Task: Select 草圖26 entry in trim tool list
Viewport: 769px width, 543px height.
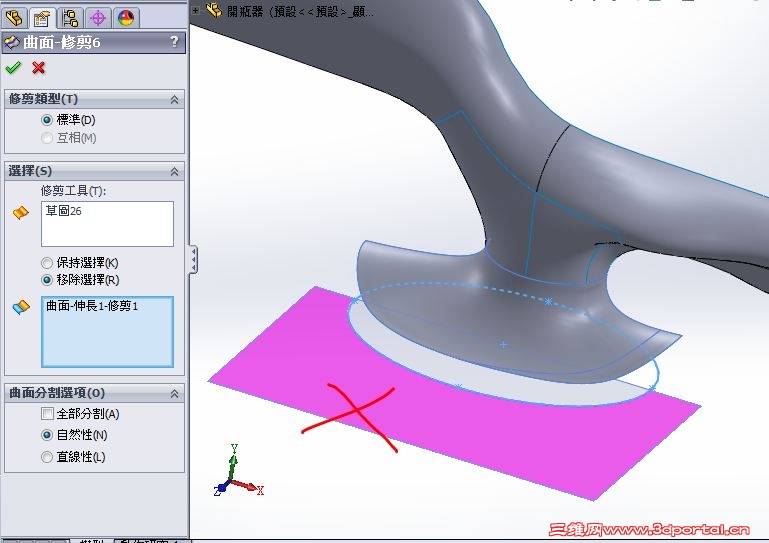Action: (x=64, y=211)
